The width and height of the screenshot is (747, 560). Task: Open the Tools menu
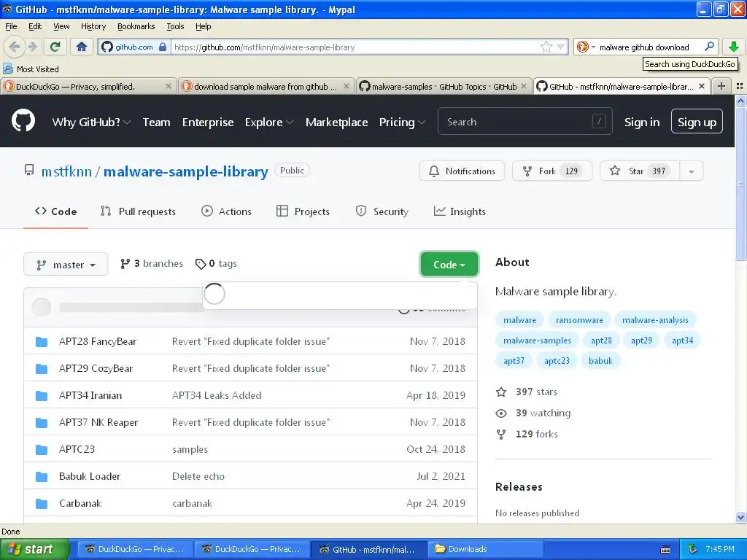[175, 26]
